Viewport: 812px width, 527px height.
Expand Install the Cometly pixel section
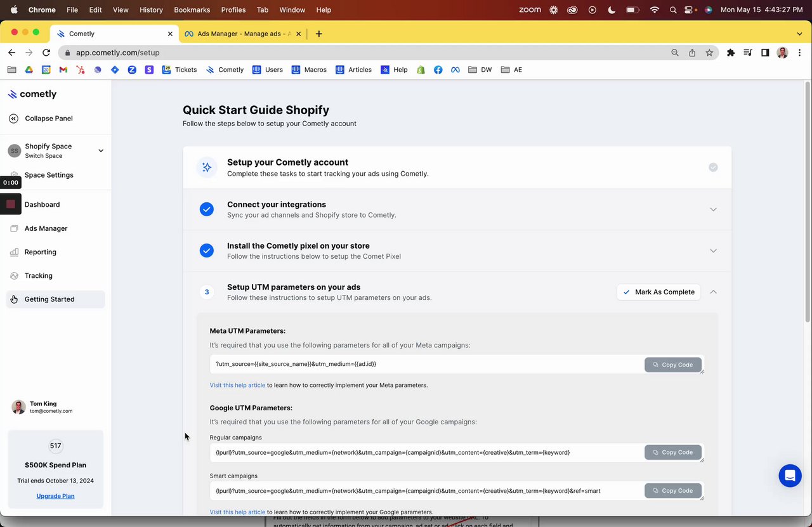tap(713, 250)
